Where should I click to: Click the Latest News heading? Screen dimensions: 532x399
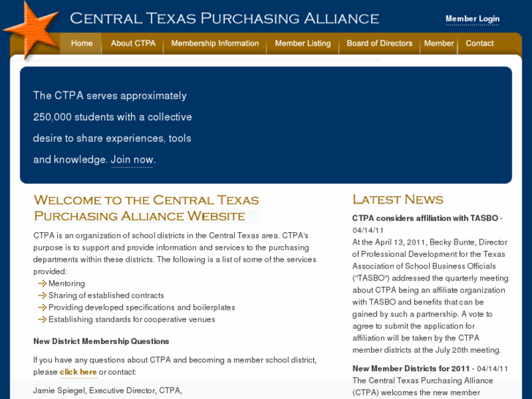[x=397, y=200]
